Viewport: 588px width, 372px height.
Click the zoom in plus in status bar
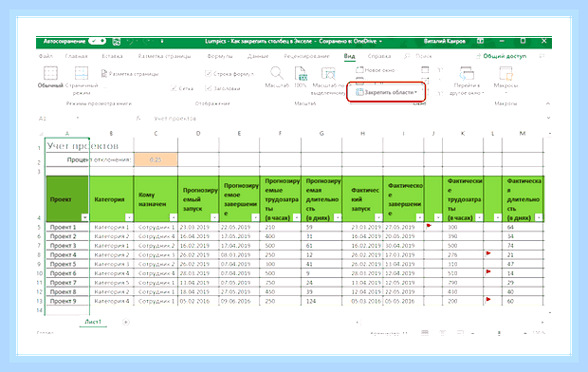point(525,333)
